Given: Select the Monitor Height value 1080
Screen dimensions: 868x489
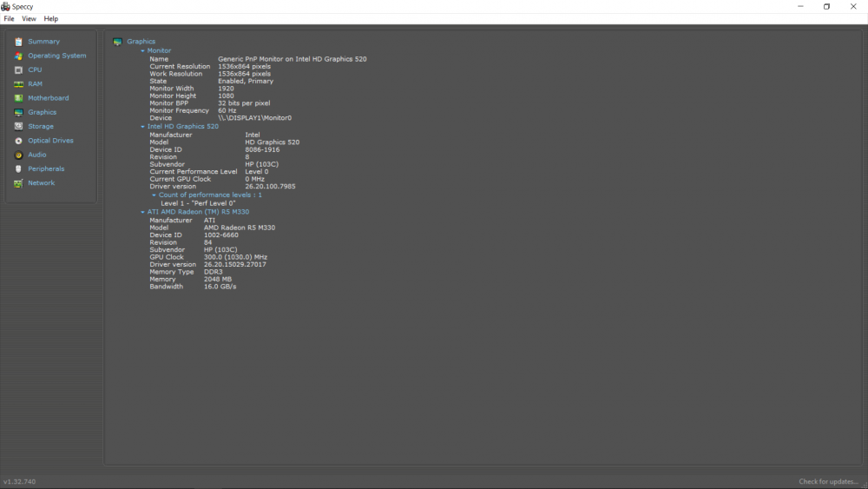Looking at the screenshot, I should tap(226, 96).
